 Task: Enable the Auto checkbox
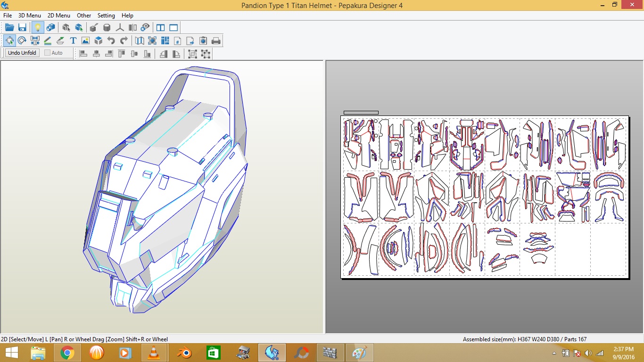[48, 53]
